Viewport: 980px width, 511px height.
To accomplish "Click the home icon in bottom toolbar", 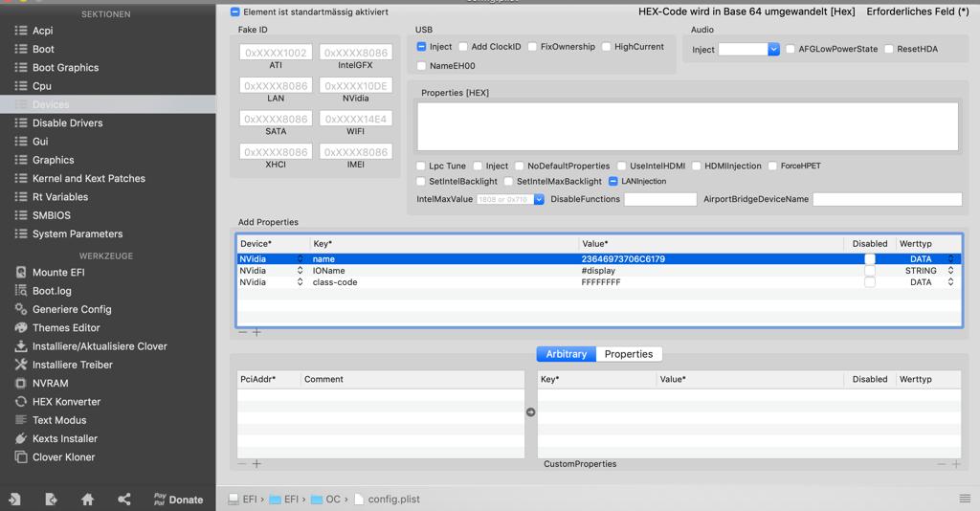I will coord(87,500).
